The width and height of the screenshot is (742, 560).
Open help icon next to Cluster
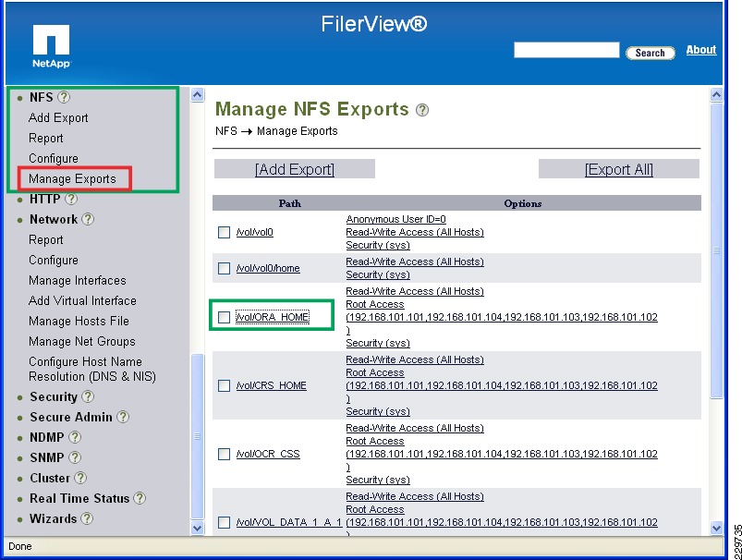(81, 478)
